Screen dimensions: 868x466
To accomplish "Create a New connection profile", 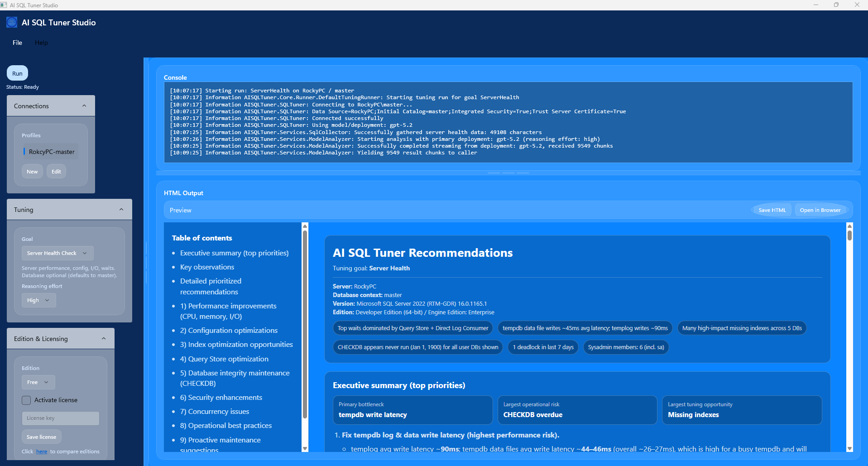I will click(32, 172).
